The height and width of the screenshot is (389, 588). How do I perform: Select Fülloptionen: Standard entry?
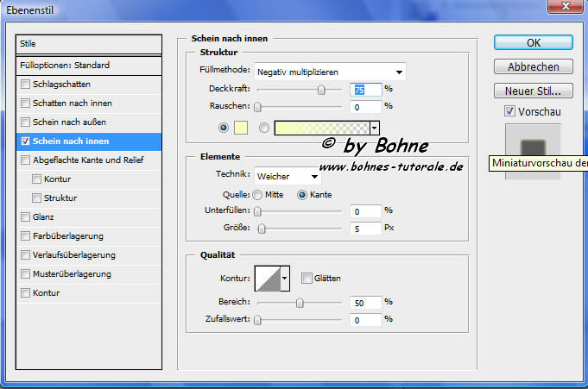coord(89,66)
